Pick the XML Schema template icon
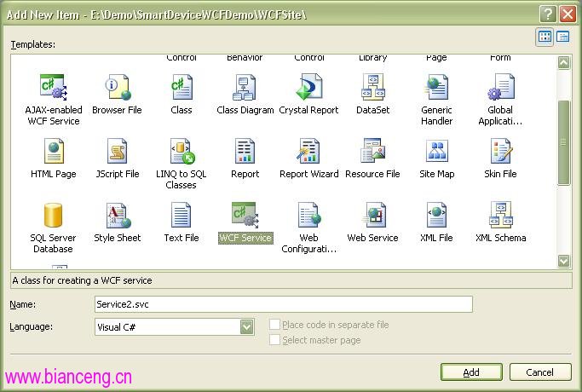Screen dimensions: 582x392 point(501,215)
